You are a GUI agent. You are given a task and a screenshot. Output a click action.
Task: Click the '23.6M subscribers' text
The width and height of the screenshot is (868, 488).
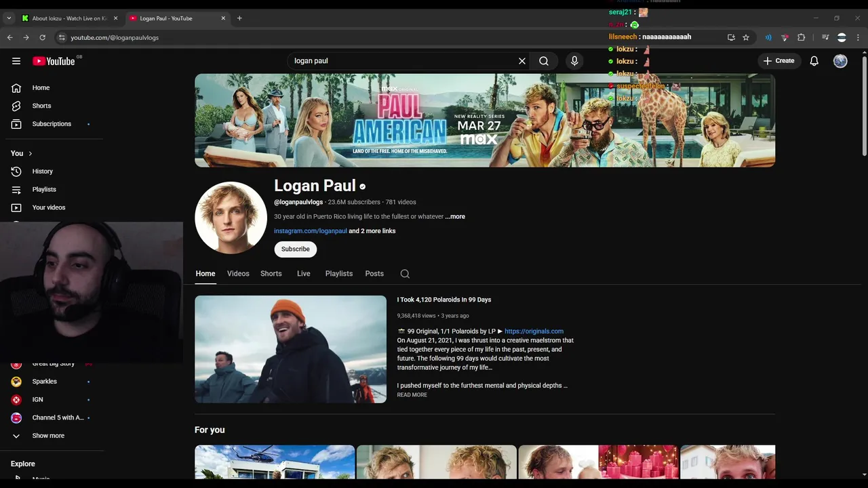click(353, 202)
